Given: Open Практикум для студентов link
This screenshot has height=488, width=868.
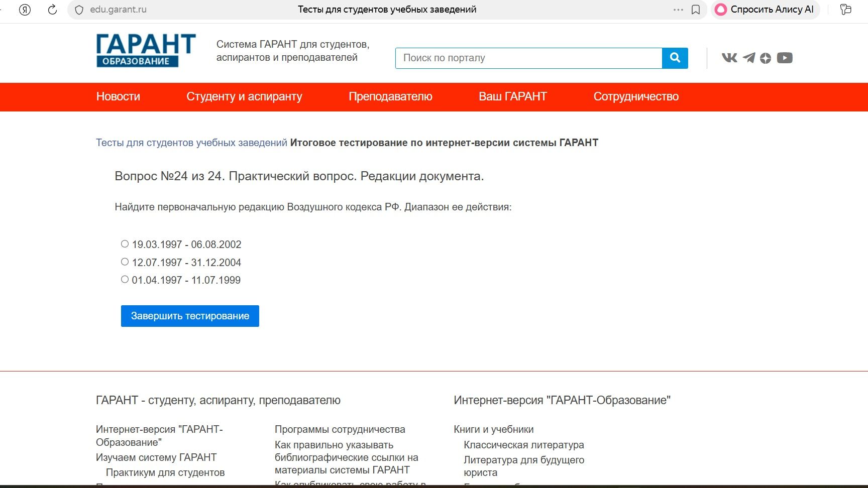Looking at the screenshot, I should point(165,472).
